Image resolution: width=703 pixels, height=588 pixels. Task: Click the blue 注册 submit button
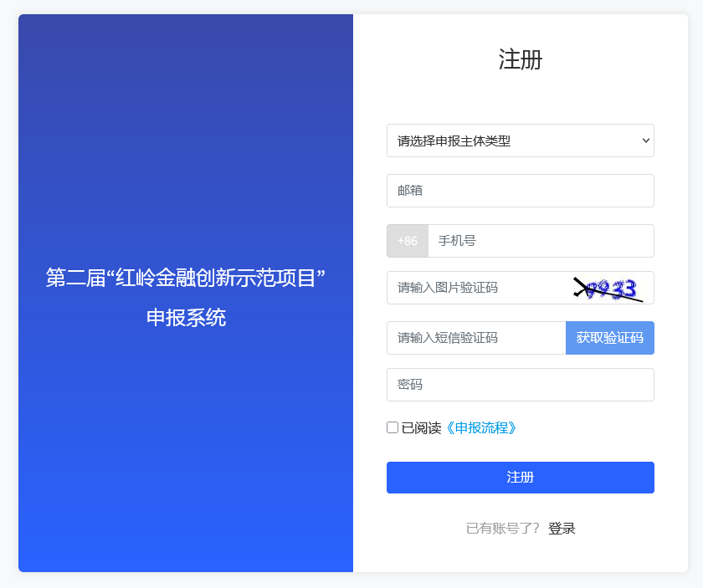point(520,478)
